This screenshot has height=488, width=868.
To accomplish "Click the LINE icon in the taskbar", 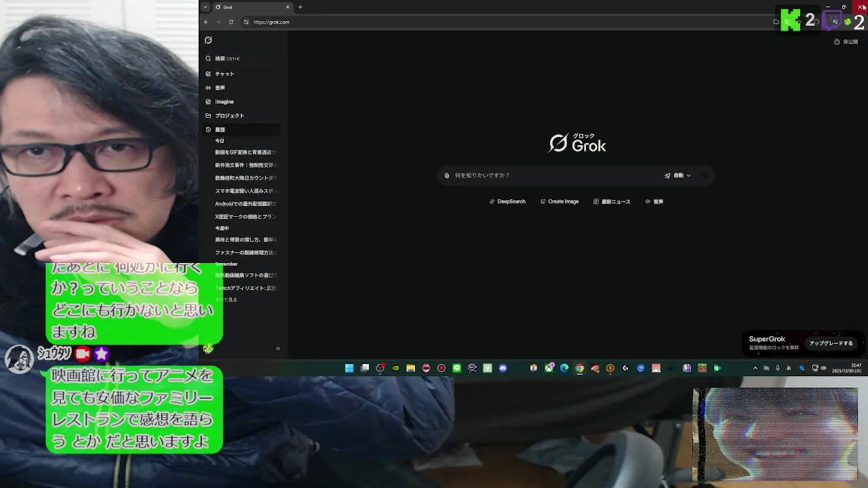I will point(456,368).
